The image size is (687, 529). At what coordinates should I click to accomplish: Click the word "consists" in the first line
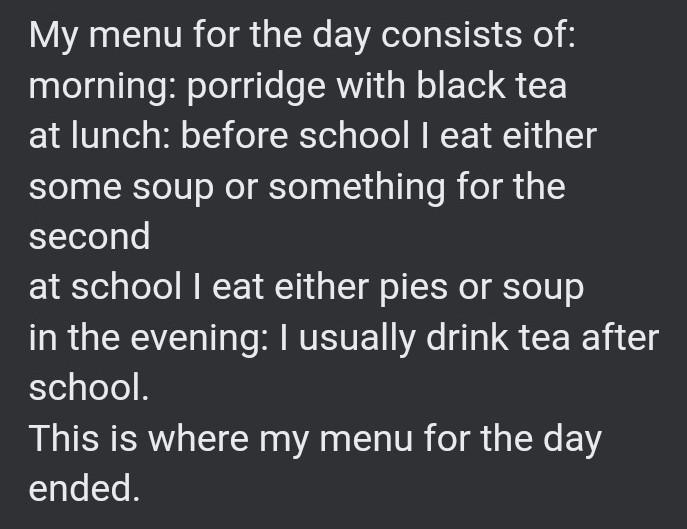tap(451, 34)
